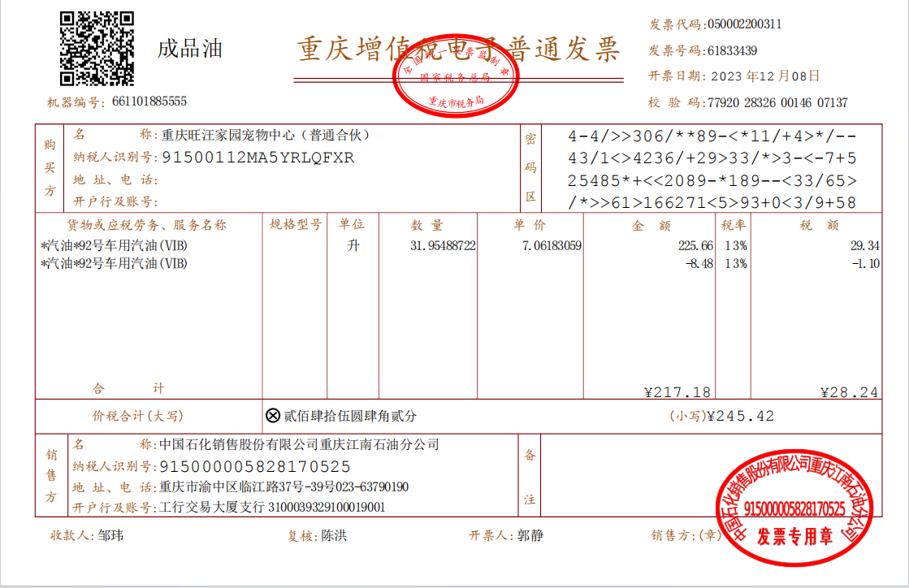Click the 规格型号 column header
909x588 pixels.
coord(296,224)
